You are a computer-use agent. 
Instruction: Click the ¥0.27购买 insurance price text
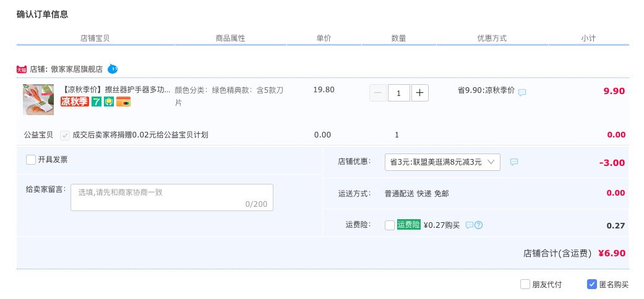click(x=442, y=225)
